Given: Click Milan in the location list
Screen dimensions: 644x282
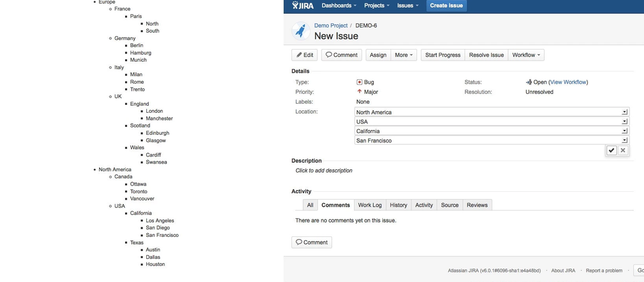Looking at the screenshot, I should click(x=137, y=74).
